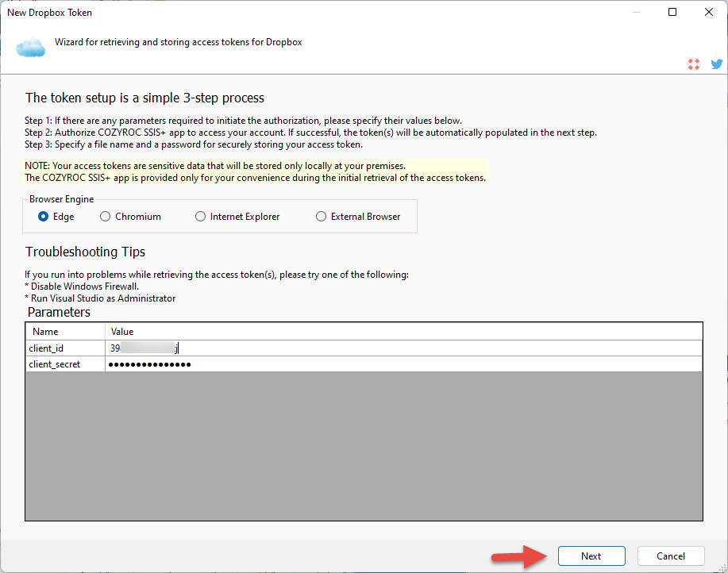Screen dimensions: 728x573
Task: Click the Next button
Action: (591, 556)
